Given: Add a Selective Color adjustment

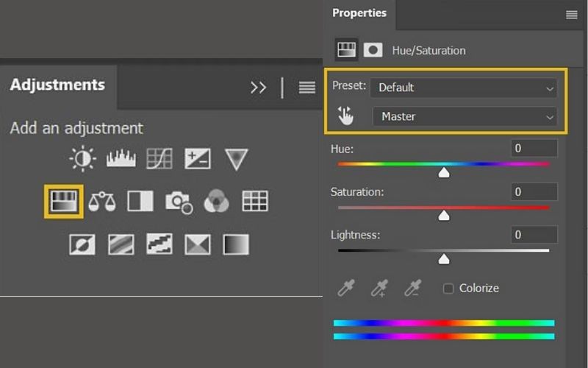Looking at the screenshot, I should click(198, 244).
